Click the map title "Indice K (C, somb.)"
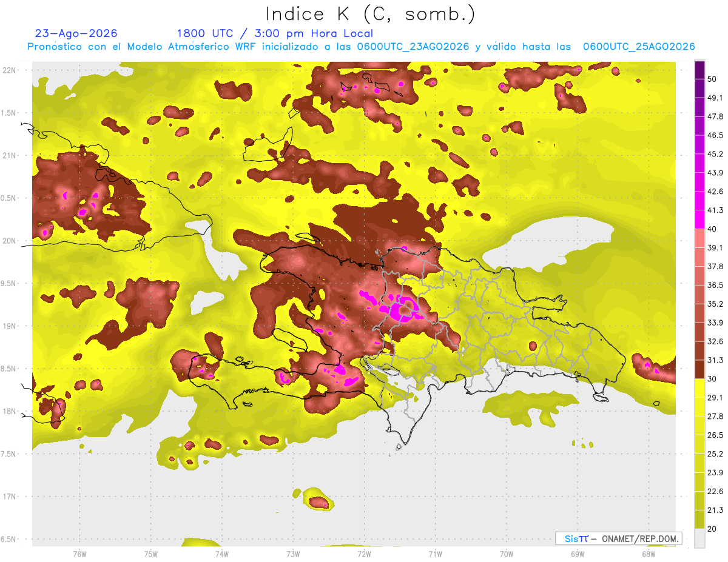Screen dimensions: 728x562 [x=370, y=14]
